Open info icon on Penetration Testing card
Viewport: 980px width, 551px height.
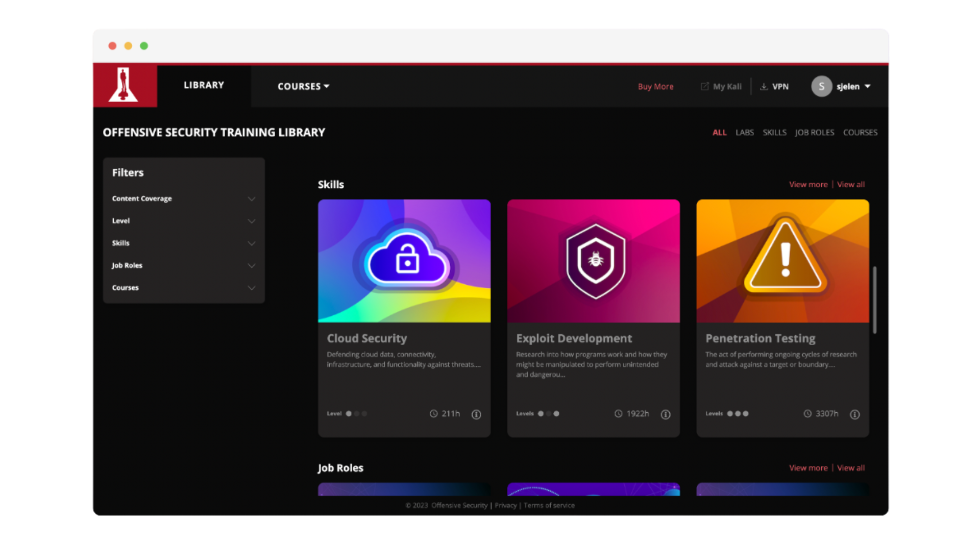coord(855,414)
